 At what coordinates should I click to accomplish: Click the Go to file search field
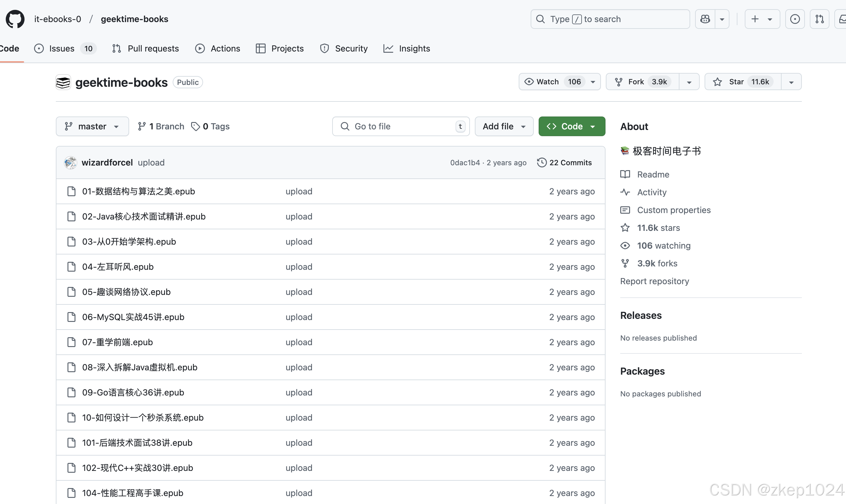coord(400,127)
